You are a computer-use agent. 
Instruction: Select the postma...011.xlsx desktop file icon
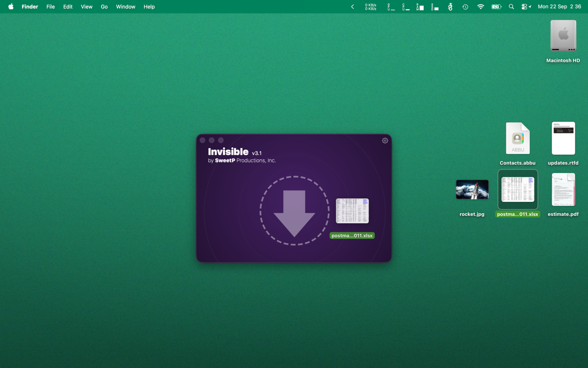518,189
